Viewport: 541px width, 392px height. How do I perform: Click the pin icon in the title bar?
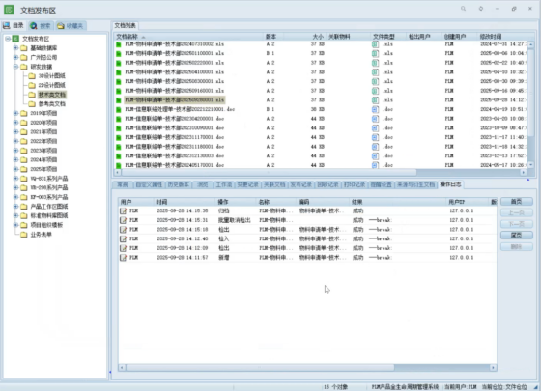click(x=481, y=9)
